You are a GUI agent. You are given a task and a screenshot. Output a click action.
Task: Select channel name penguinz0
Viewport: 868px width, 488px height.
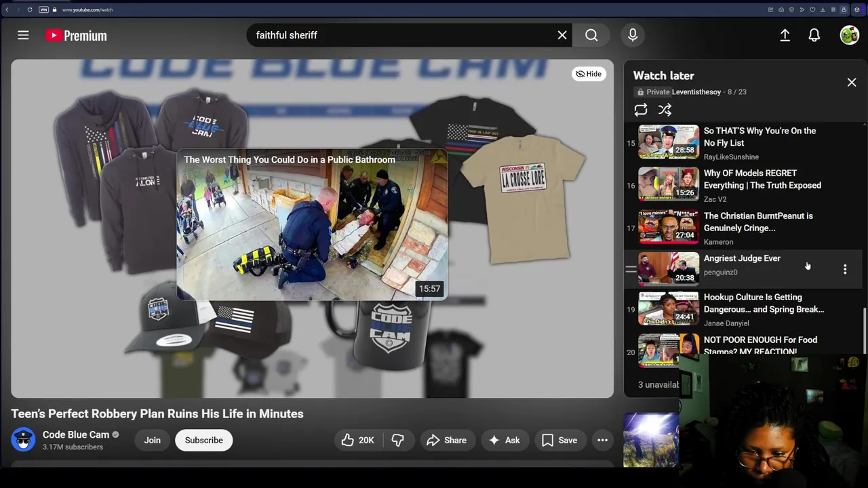pyautogui.click(x=720, y=272)
